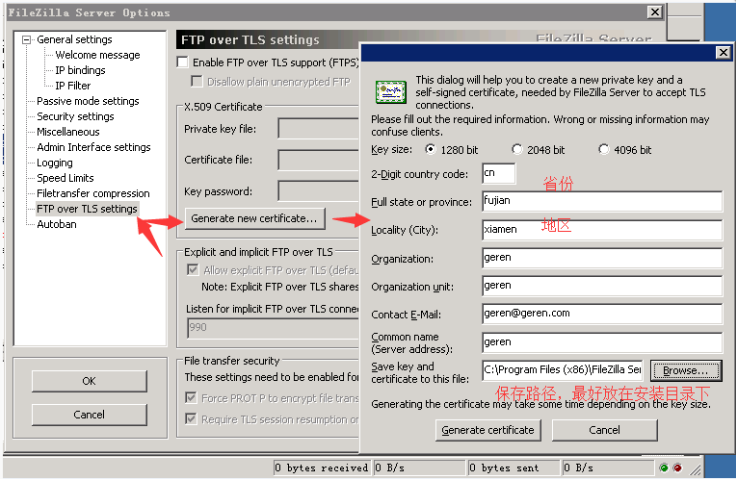Open Speed Limits settings page
736x479 pixels.
click(x=65, y=178)
